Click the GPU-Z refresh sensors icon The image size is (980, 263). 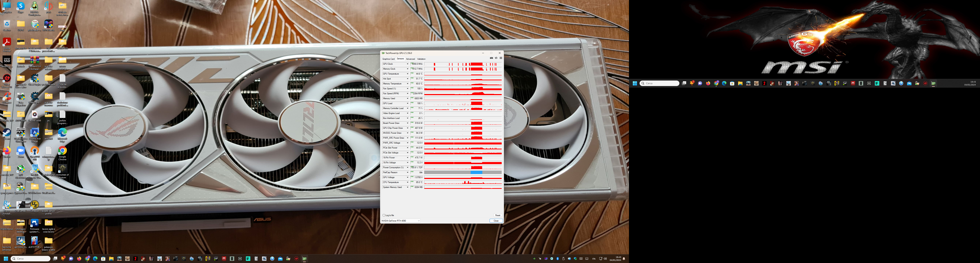point(496,58)
